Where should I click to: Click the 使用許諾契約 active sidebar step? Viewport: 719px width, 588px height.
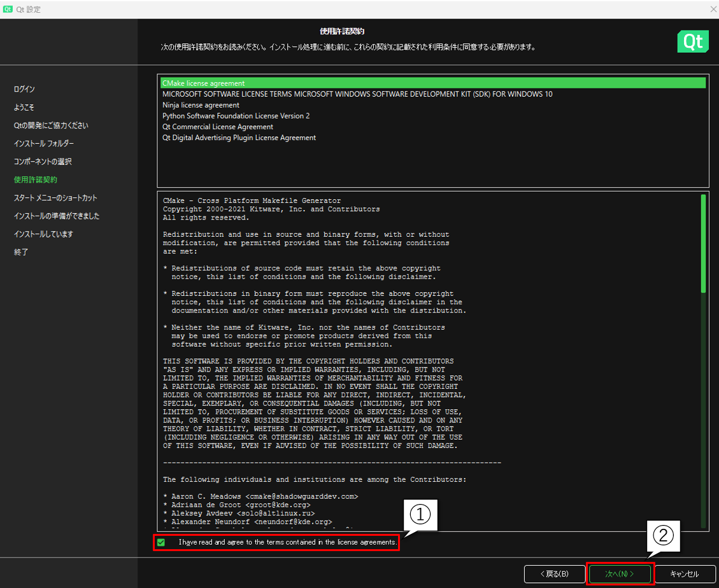pyautogui.click(x=36, y=180)
